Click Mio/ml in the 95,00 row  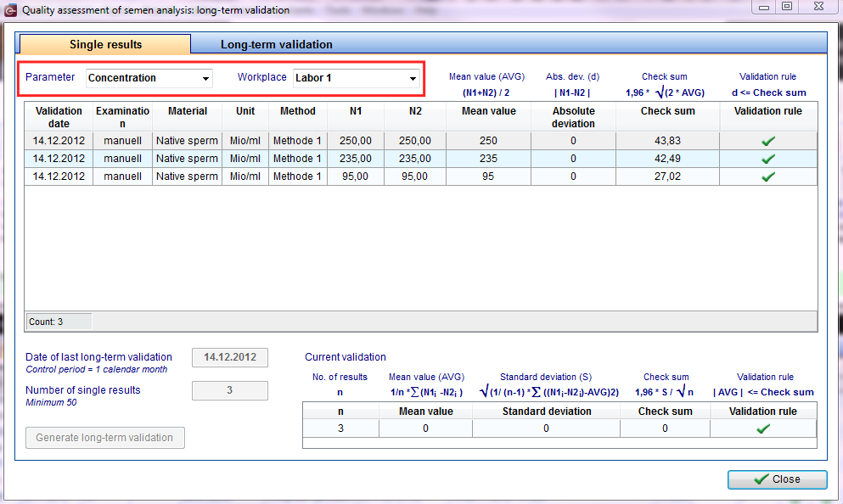coord(245,176)
